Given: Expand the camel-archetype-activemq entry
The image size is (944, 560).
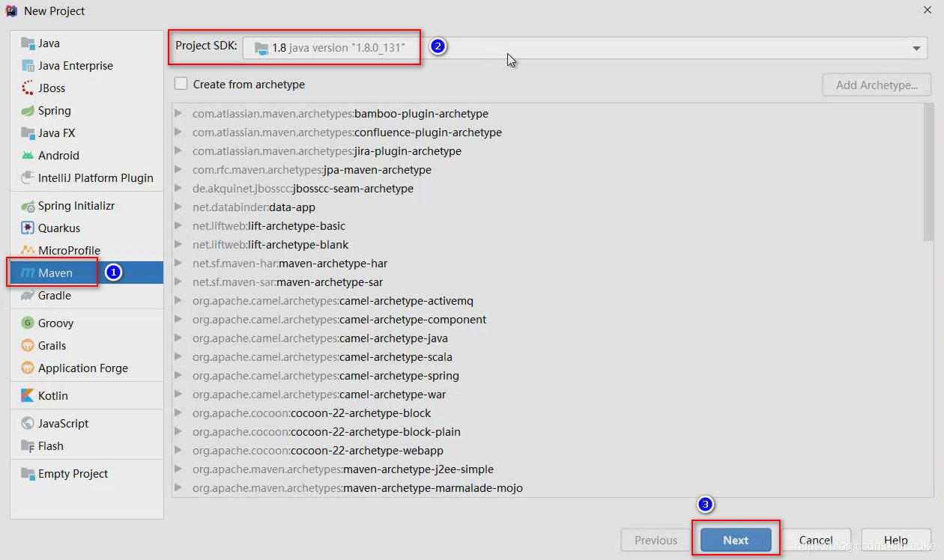Looking at the screenshot, I should 178,301.
